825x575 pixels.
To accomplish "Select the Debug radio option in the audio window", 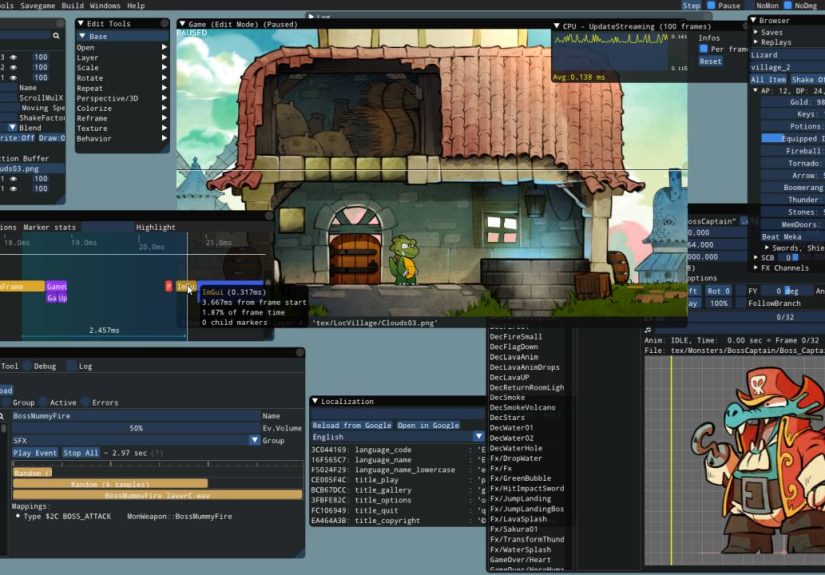I will click(x=25, y=366).
